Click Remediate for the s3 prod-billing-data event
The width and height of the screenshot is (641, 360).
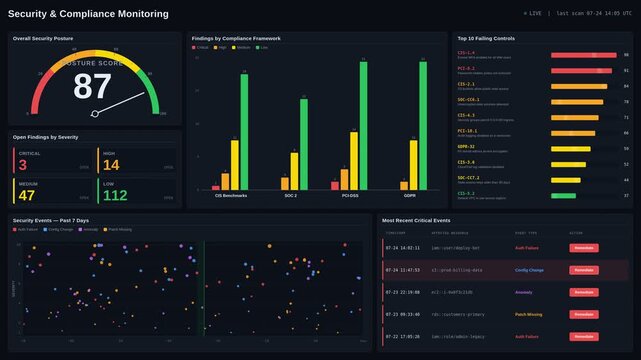pyautogui.click(x=584, y=270)
